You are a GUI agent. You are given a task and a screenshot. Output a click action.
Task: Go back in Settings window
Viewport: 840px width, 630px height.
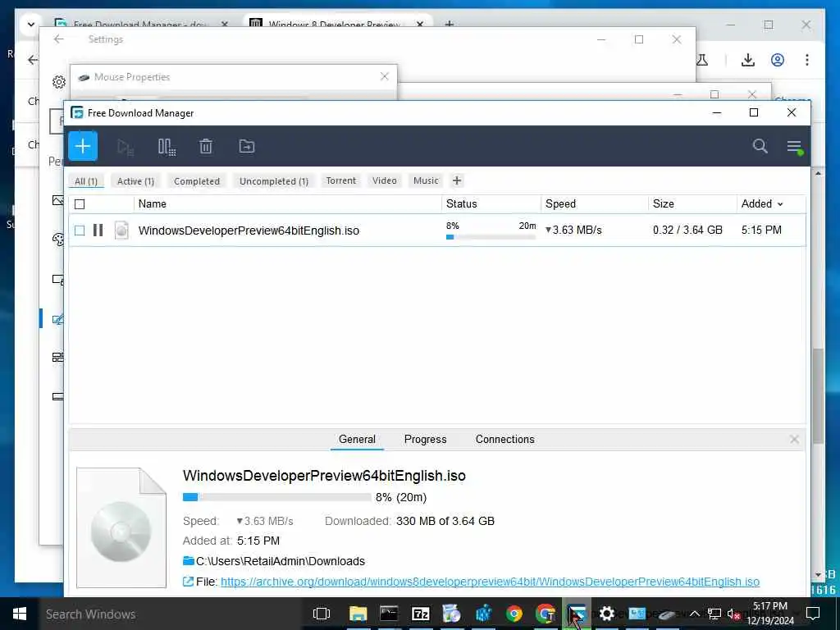click(x=59, y=39)
